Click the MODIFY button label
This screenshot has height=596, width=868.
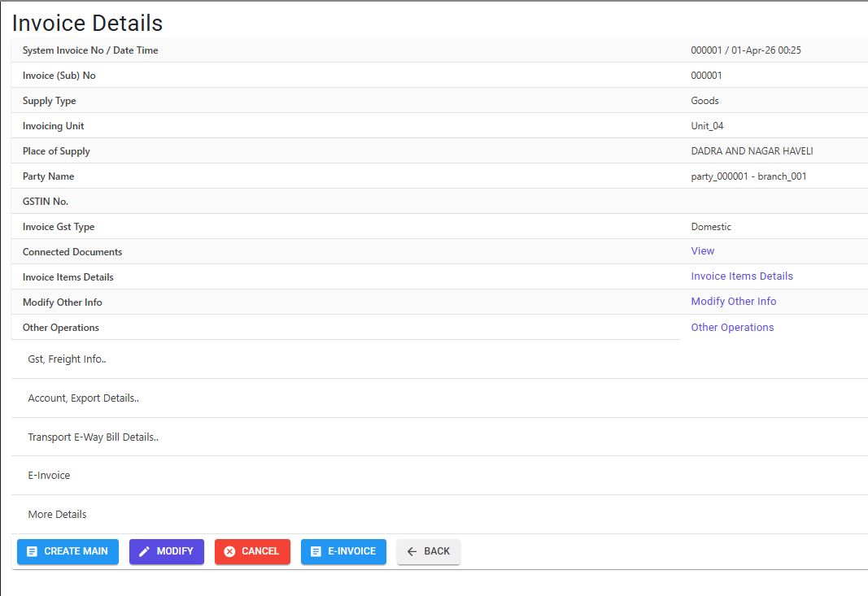[175, 551]
